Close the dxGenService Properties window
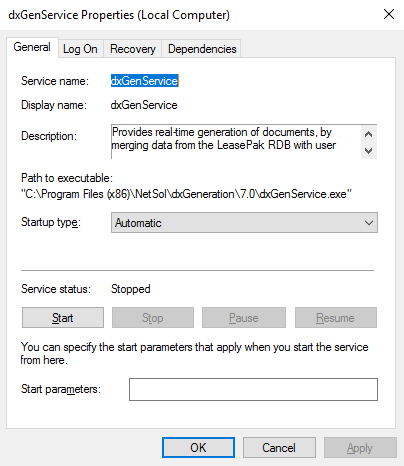The width and height of the screenshot is (404, 466). (x=389, y=14)
